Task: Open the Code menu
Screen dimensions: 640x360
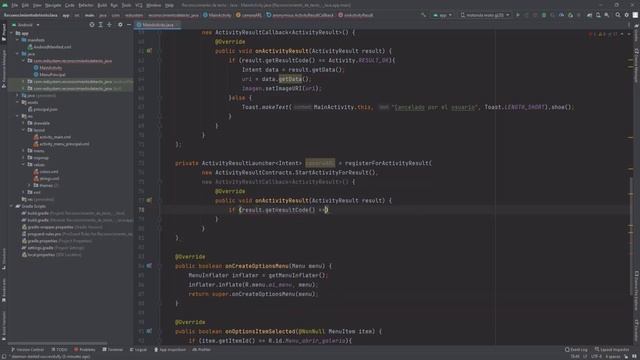Action: 70,5
